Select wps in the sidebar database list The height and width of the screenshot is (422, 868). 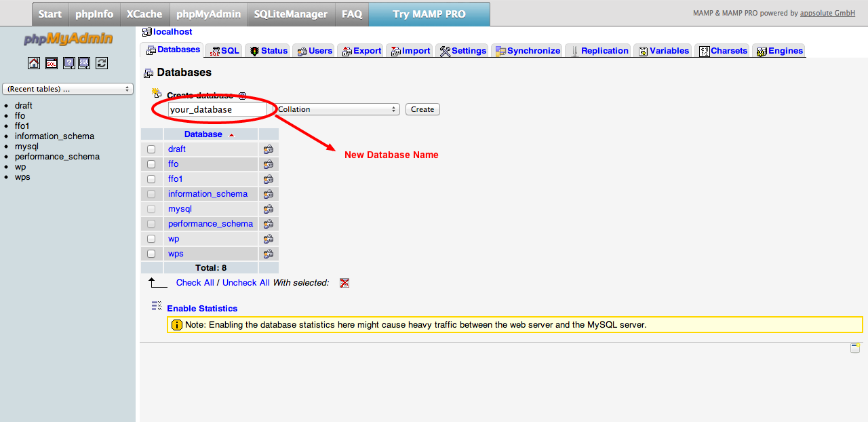[22, 177]
